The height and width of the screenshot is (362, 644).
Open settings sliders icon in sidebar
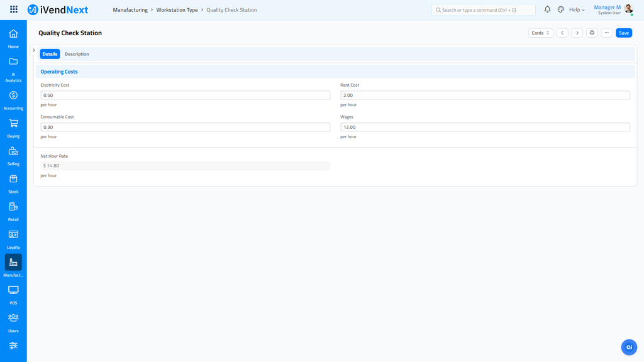(13, 346)
